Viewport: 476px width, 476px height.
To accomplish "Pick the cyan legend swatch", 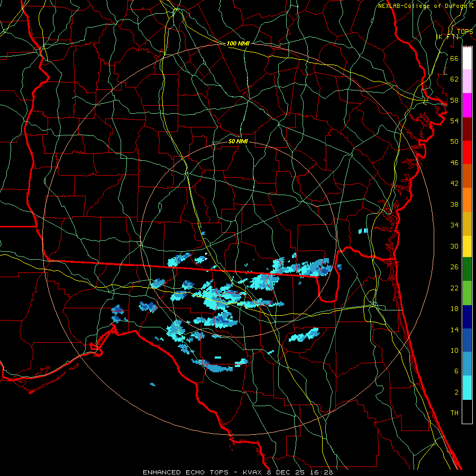I will 467,388.
